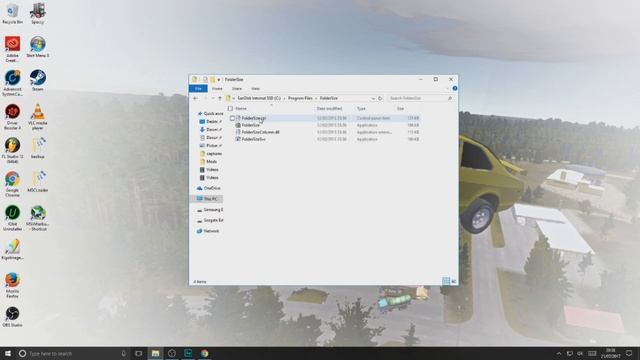Sort by Type column
Screen dimensions: 640x360
[x=362, y=109]
